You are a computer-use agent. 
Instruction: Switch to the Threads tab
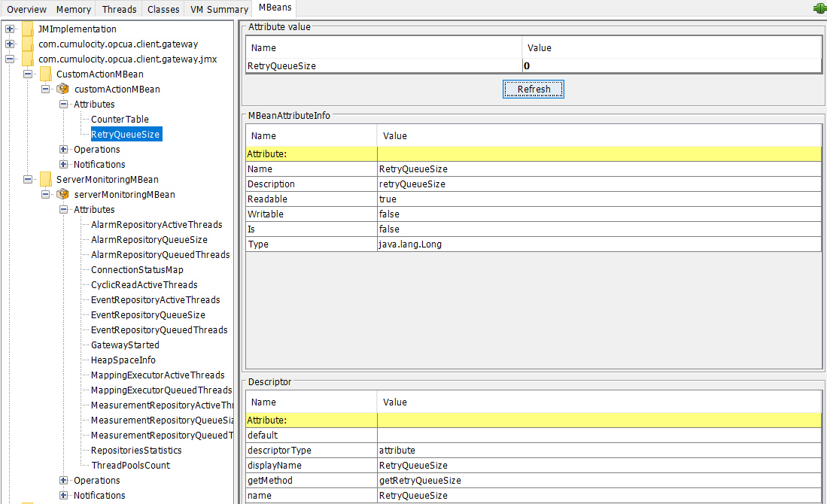coord(118,9)
